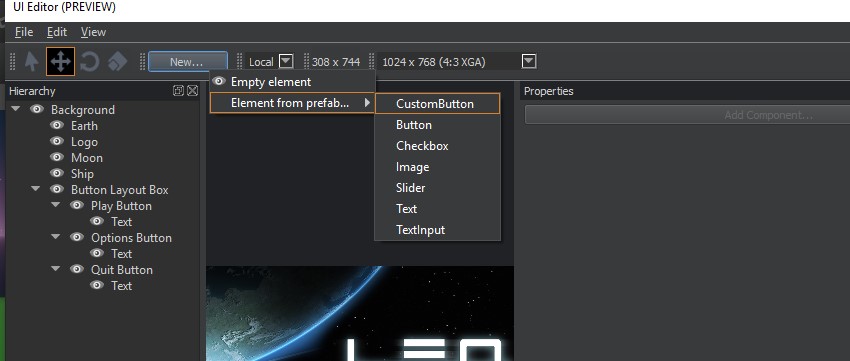Select Background in the hierarchy
This screenshot has width=850, height=361.
[x=82, y=109]
